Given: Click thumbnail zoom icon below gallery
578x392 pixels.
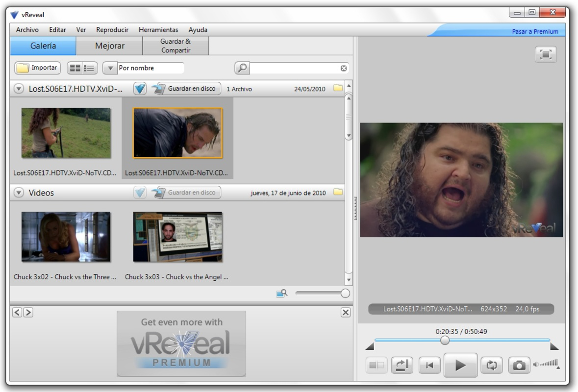Looking at the screenshot, I should pos(281,294).
